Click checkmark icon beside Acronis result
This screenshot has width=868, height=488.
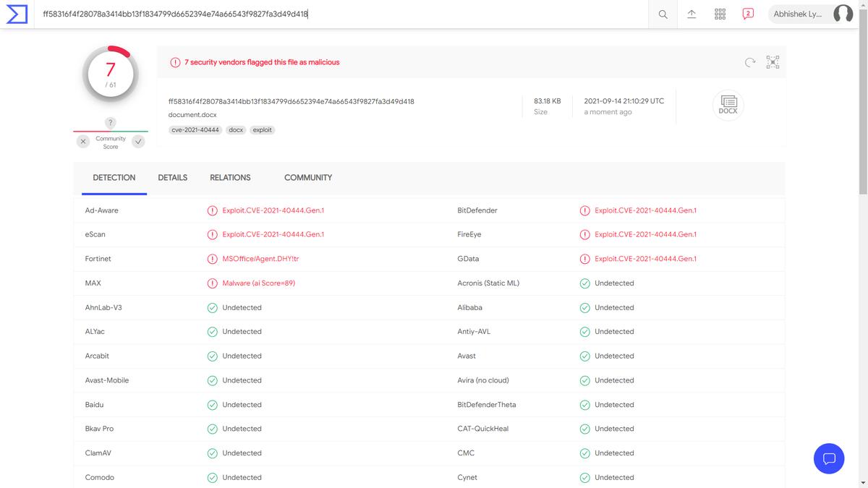pyautogui.click(x=584, y=283)
